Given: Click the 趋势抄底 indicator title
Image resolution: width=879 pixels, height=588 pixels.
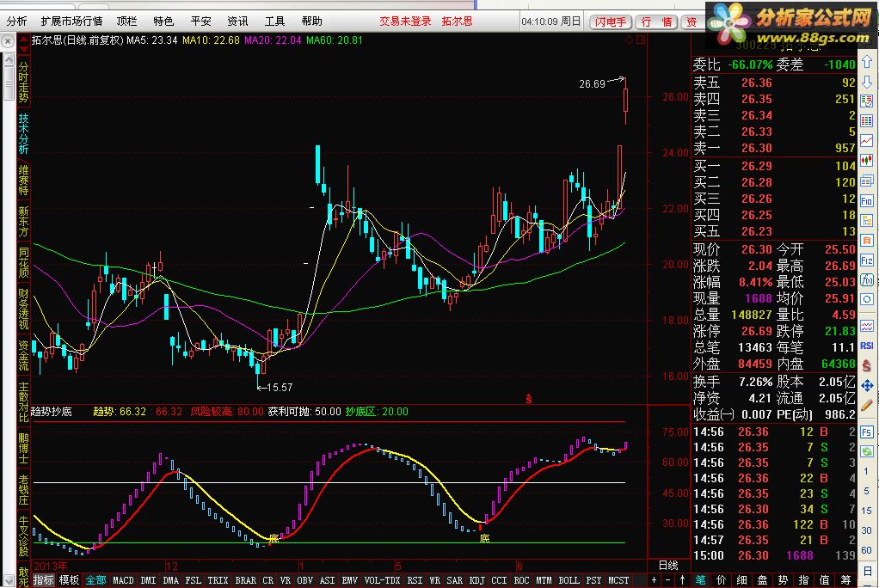Looking at the screenshot, I should 51,412.
